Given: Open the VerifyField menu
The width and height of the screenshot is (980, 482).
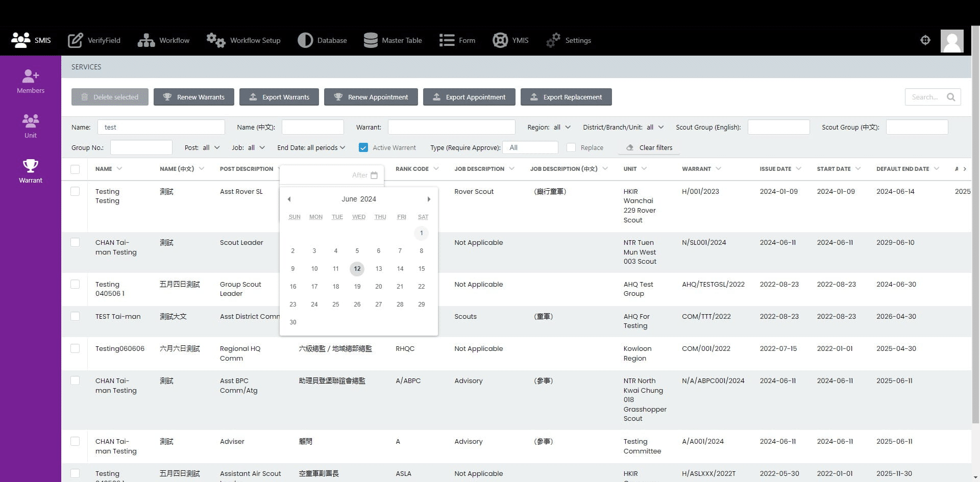Looking at the screenshot, I should tap(94, 40).
